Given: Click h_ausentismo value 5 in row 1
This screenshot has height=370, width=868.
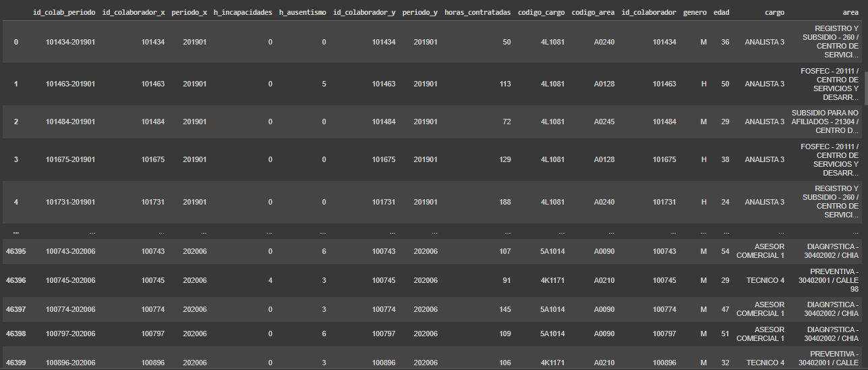Looking at the screenshot, I should 324,84.
